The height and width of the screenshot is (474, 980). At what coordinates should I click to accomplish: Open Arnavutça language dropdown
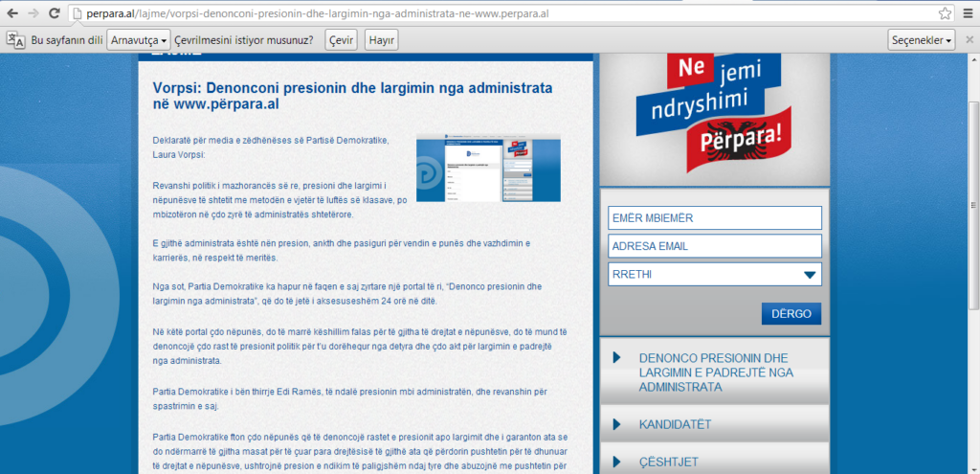click(x=140, y=40)
